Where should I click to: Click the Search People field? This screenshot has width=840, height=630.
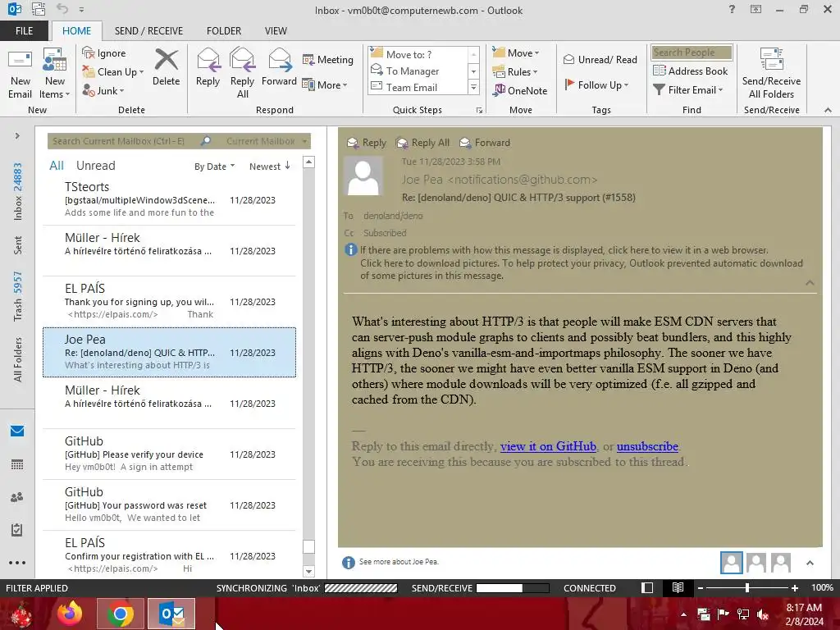692,52
